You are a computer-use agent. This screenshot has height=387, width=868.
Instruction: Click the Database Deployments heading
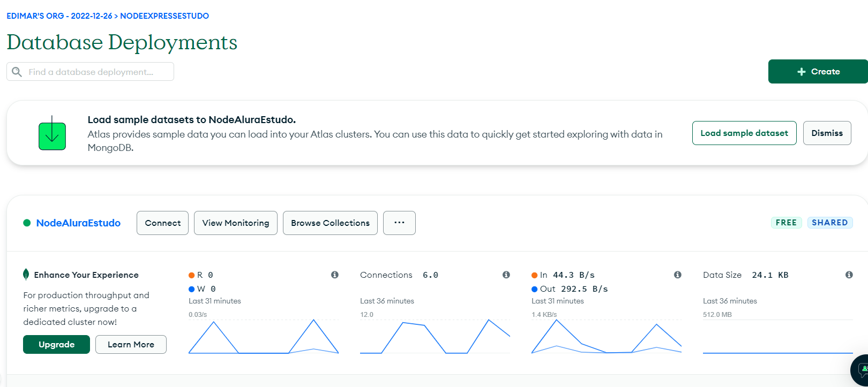pyautogui.click(x=122, y=42)
